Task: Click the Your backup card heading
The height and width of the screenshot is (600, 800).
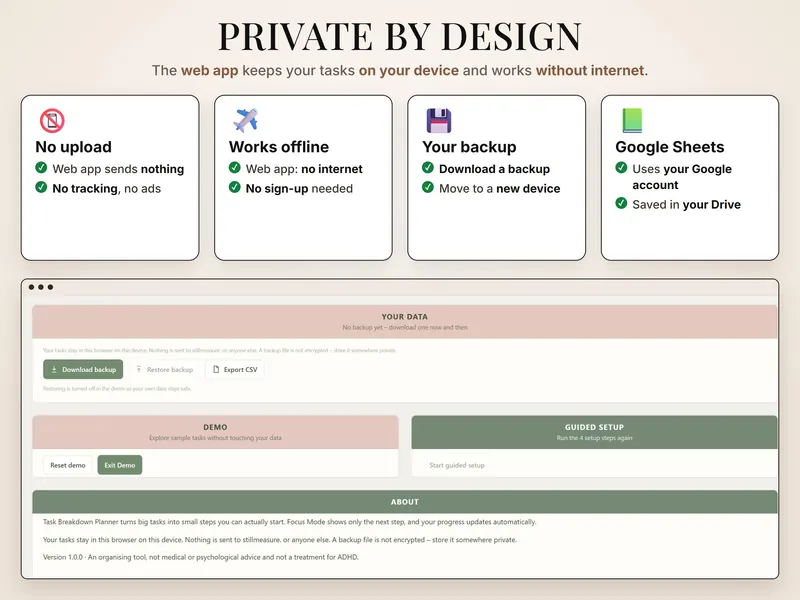Action: [469, 147]
